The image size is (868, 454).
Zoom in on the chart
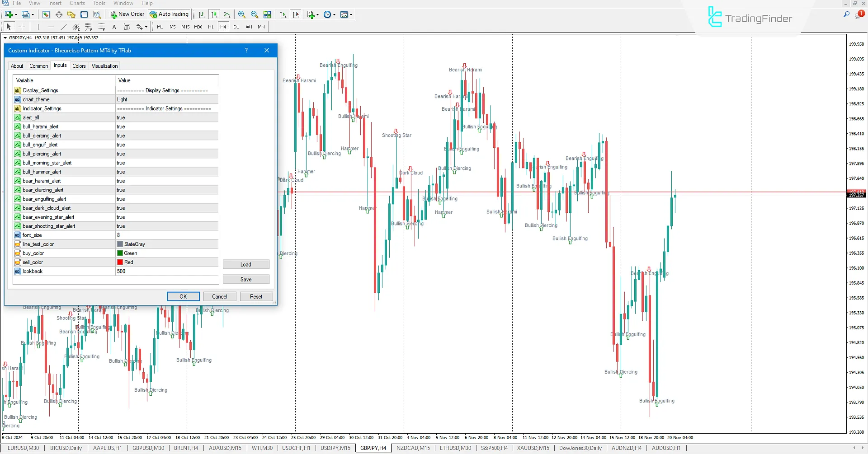[242, 14]
